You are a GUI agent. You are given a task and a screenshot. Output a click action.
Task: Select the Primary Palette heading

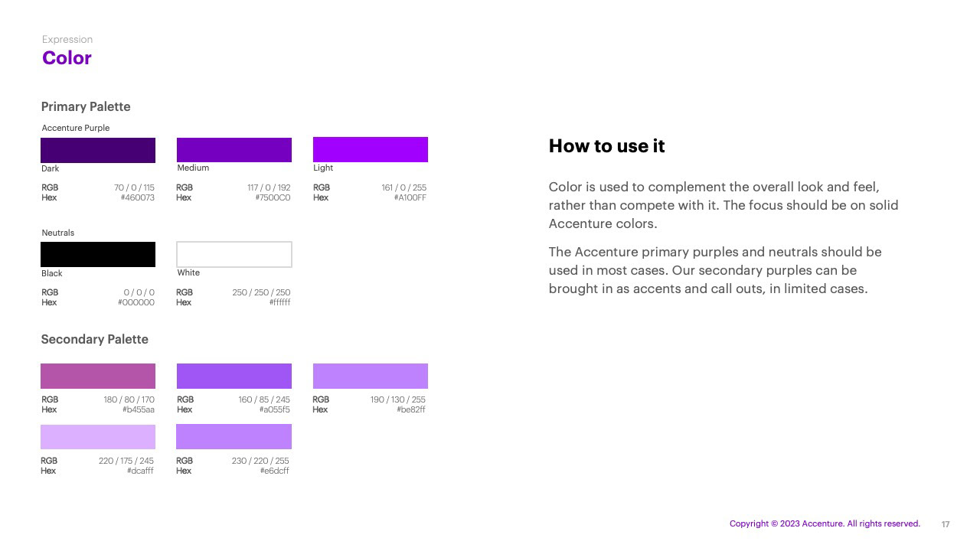pos(86,106)
